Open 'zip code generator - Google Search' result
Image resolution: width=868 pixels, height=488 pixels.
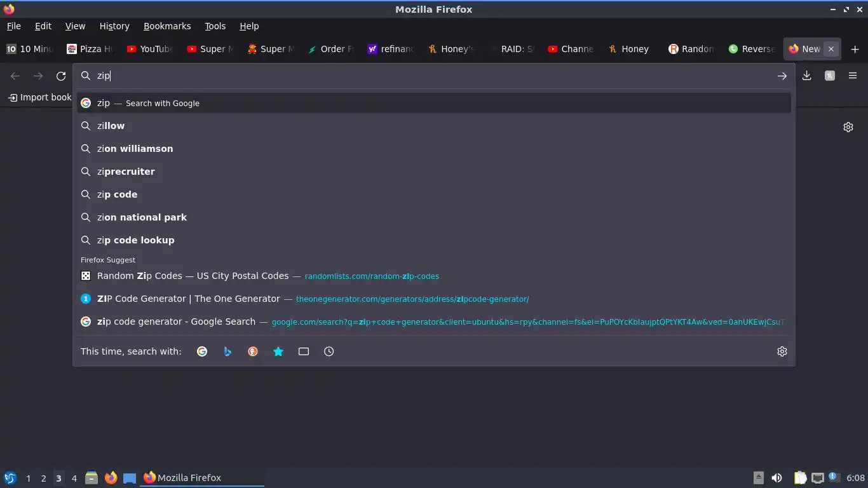[434, 322]
